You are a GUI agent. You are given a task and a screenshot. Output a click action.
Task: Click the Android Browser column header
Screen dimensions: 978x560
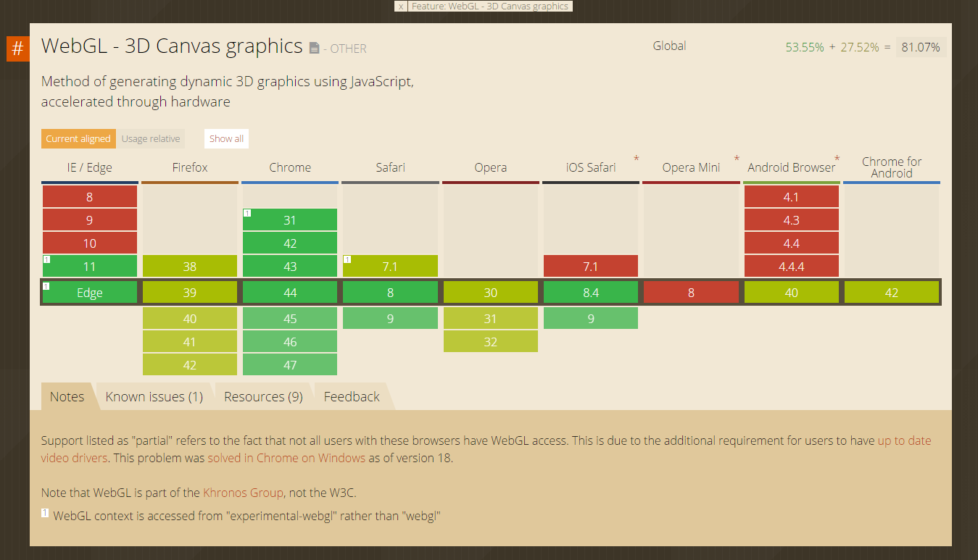click(x=792, y=167)
